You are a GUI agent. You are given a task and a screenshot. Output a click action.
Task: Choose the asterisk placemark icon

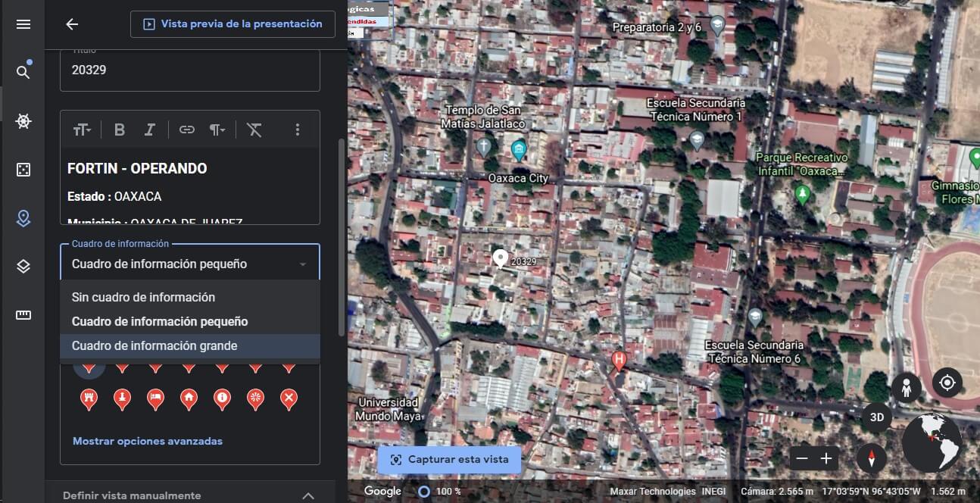click(x=255, y=398)
